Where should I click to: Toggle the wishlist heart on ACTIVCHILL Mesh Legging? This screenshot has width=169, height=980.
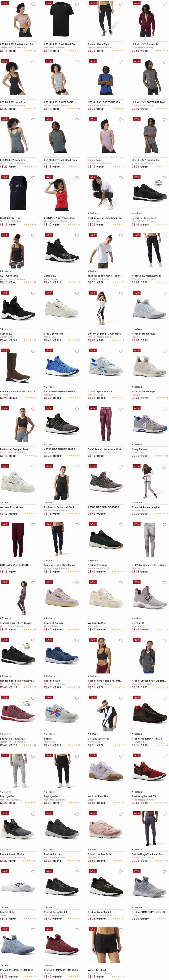[x=164, y=235]
